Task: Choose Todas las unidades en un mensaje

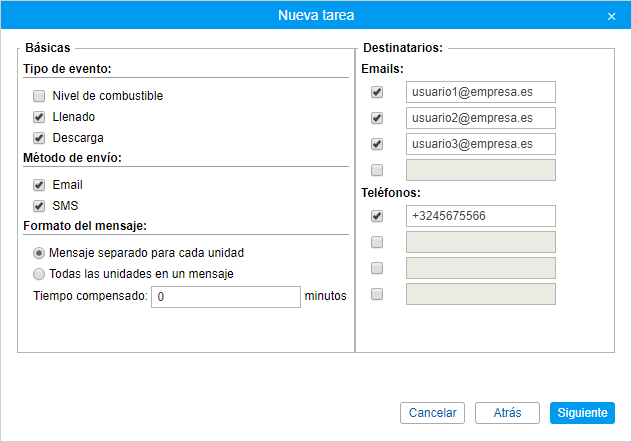Action: pos(39,274)
